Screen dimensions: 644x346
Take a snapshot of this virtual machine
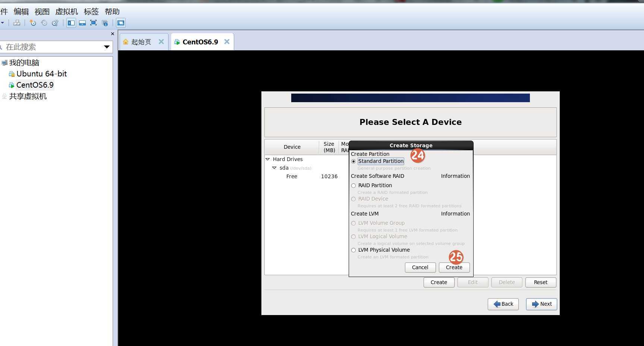[x=33, y=23]
